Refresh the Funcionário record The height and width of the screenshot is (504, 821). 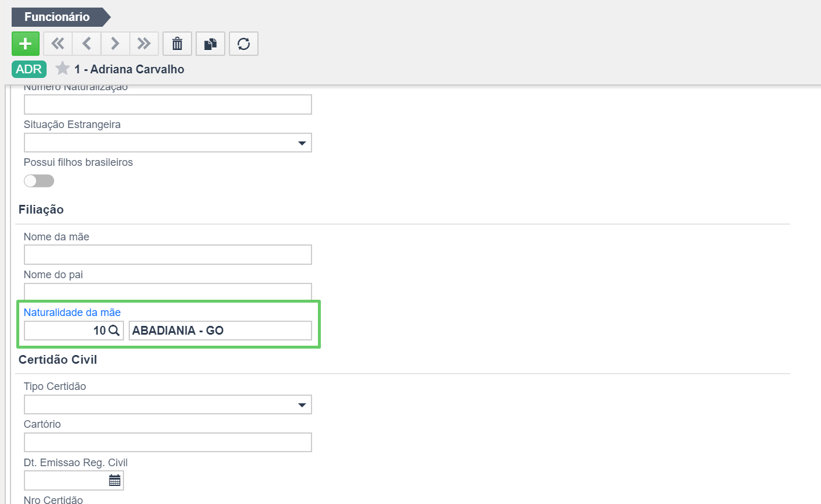pyautogui.click(x=243, y=44)
